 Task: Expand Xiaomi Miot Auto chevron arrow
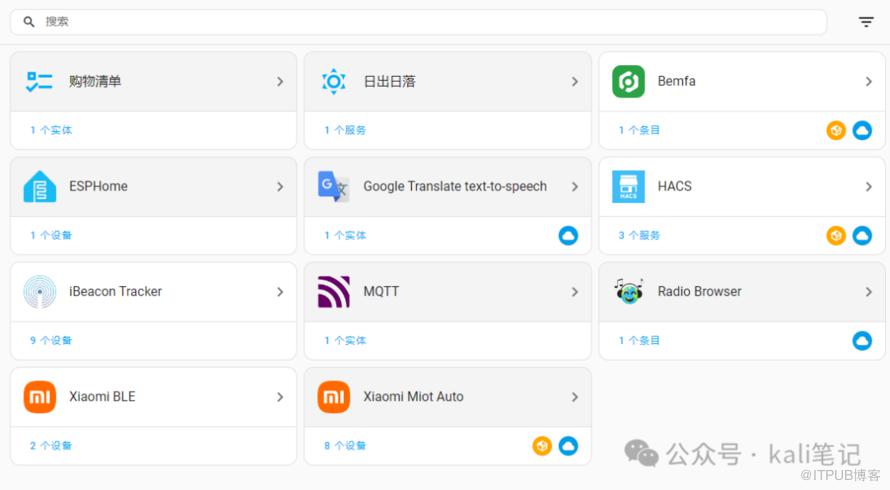pyautogui.click(x=574, y=397)
